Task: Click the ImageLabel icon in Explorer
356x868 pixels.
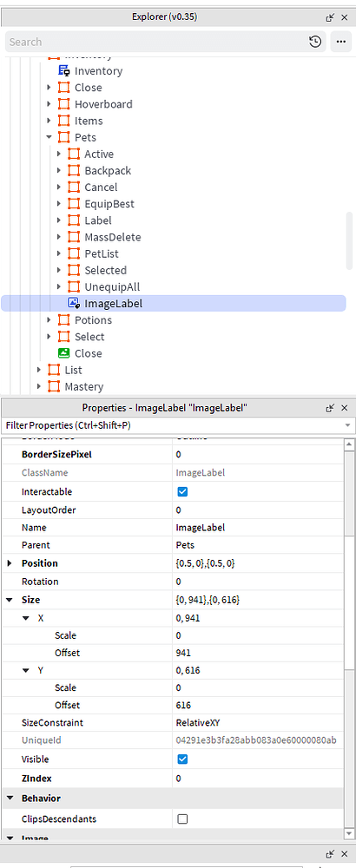Action: (x=74, y=303)
